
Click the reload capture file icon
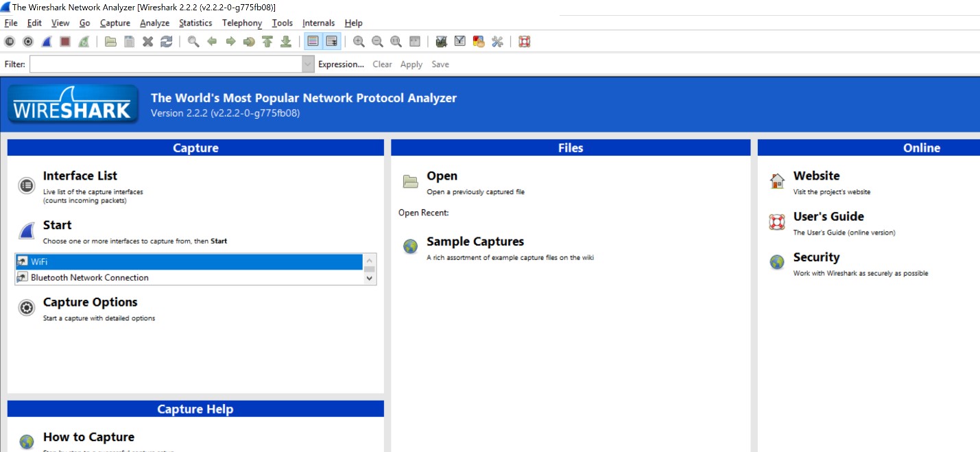point(166,42)
